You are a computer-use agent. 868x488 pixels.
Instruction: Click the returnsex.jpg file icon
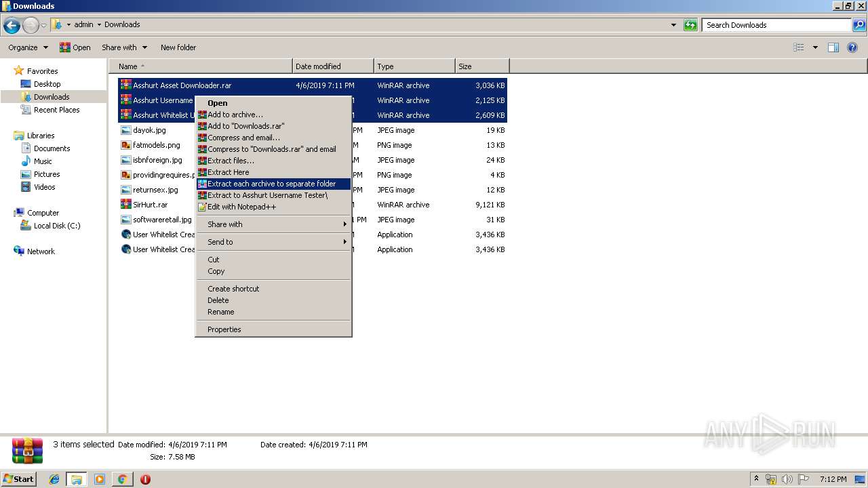pyautogui.click(x=125, y=190)
